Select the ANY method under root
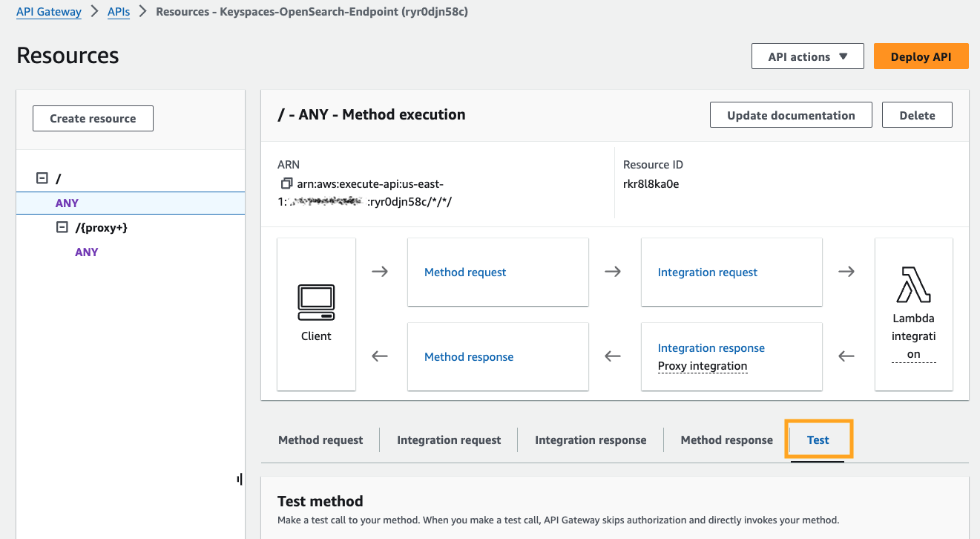This screenshot has width=980, height=539. pos(67,203)
